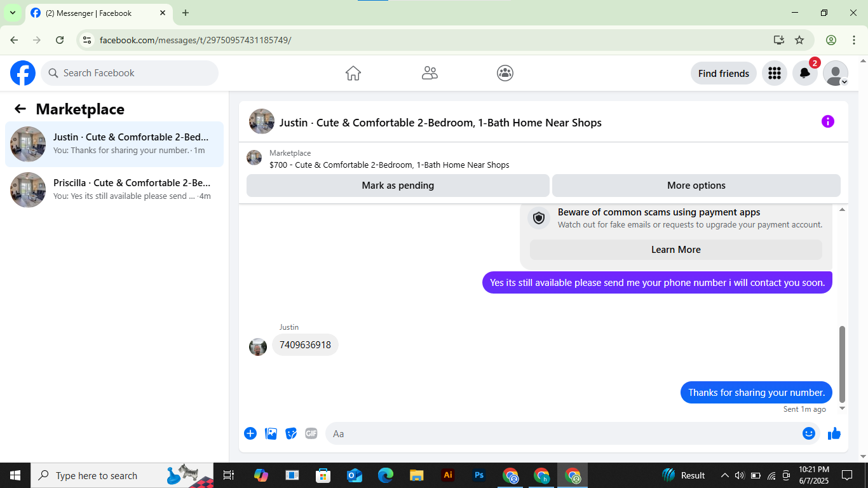Click the Mark as pending button

[398, 186]
